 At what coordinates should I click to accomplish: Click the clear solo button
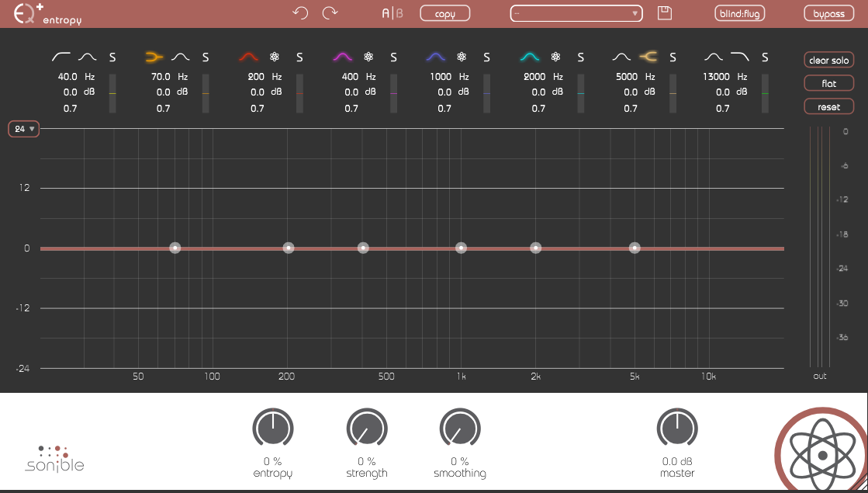828,60
